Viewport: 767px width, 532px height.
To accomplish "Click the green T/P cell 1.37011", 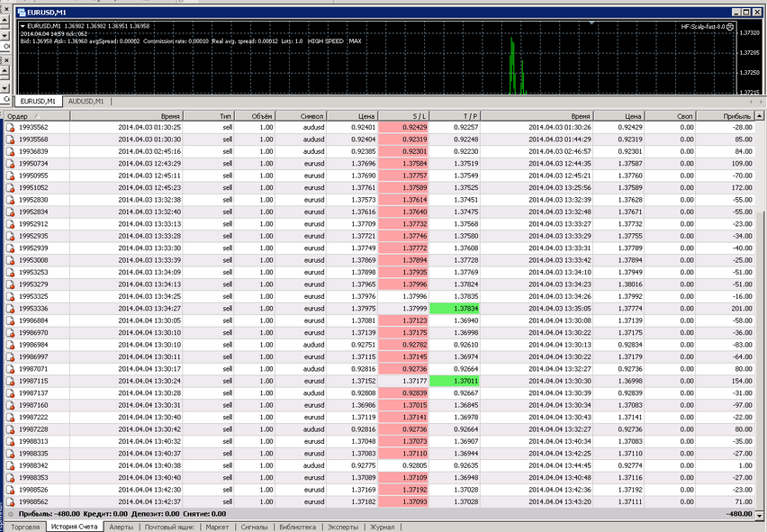I will click(x=454, y=382).
